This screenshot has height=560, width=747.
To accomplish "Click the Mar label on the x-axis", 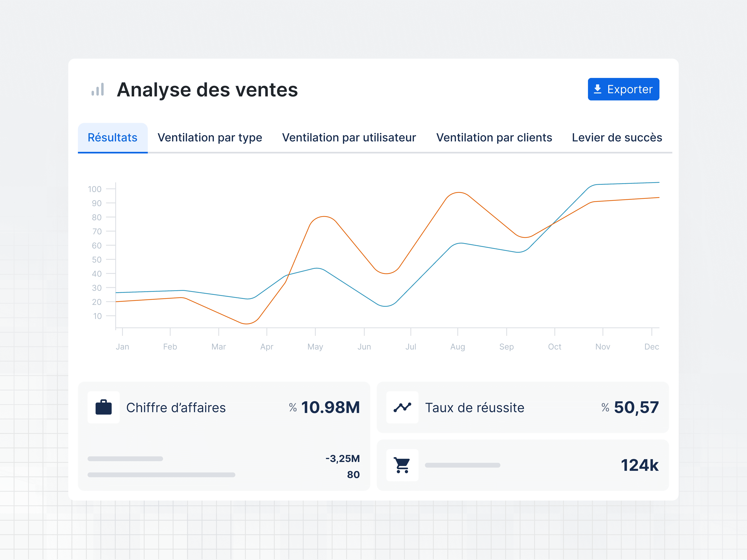I will click(218, 346).
